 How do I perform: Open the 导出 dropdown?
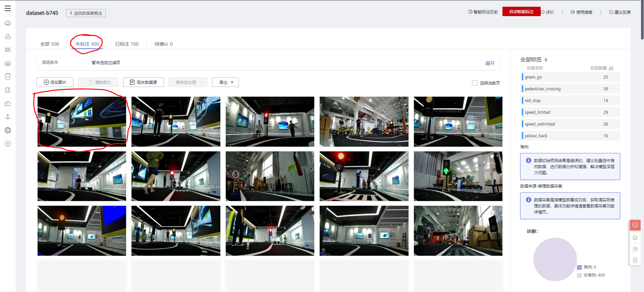(x=225, y=82)
